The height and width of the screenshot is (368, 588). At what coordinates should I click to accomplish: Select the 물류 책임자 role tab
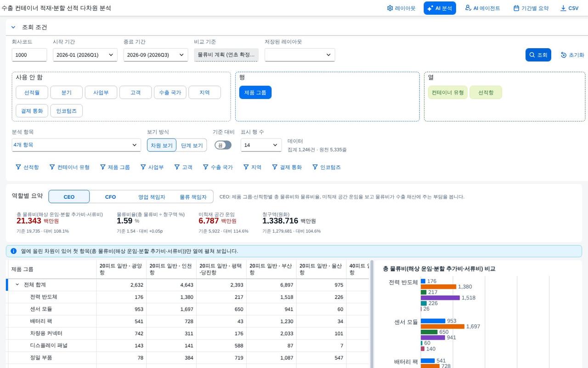193,197
